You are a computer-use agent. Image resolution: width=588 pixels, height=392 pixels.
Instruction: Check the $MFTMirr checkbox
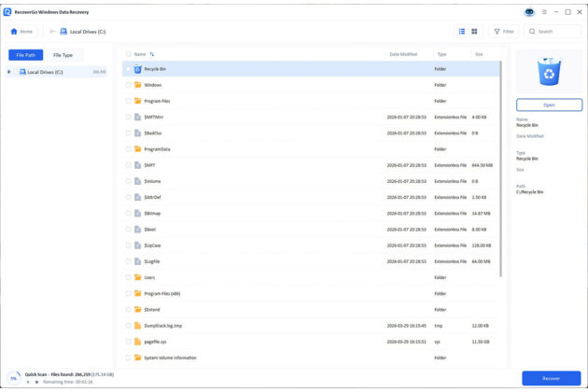(129, 117)
